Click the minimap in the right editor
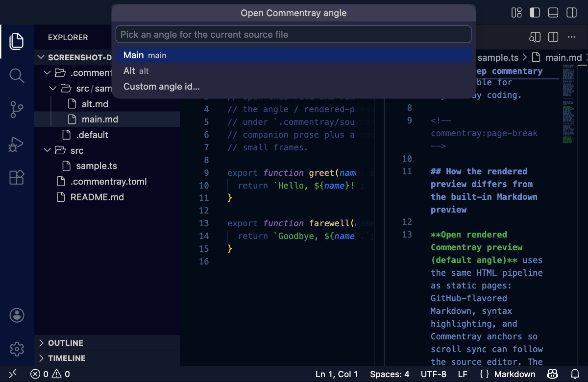Image resolution: width=588 pixels, height=382 pixels. tap(568, 104)
